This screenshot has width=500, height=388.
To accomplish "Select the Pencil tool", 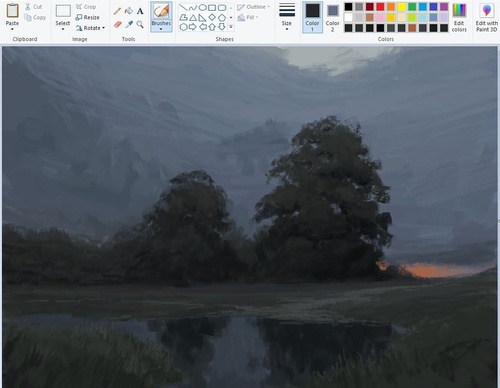I will pyautogui.click(x=117, y=11).
